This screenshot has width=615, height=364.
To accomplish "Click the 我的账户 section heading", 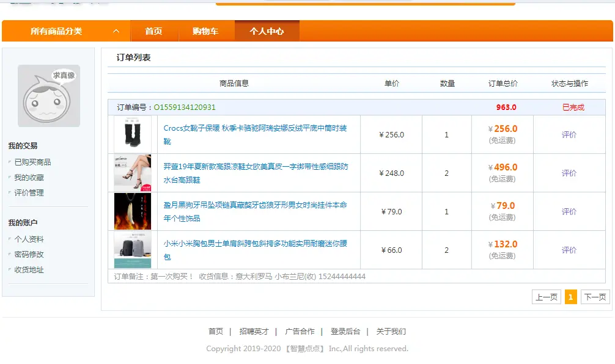I will 23,222.
